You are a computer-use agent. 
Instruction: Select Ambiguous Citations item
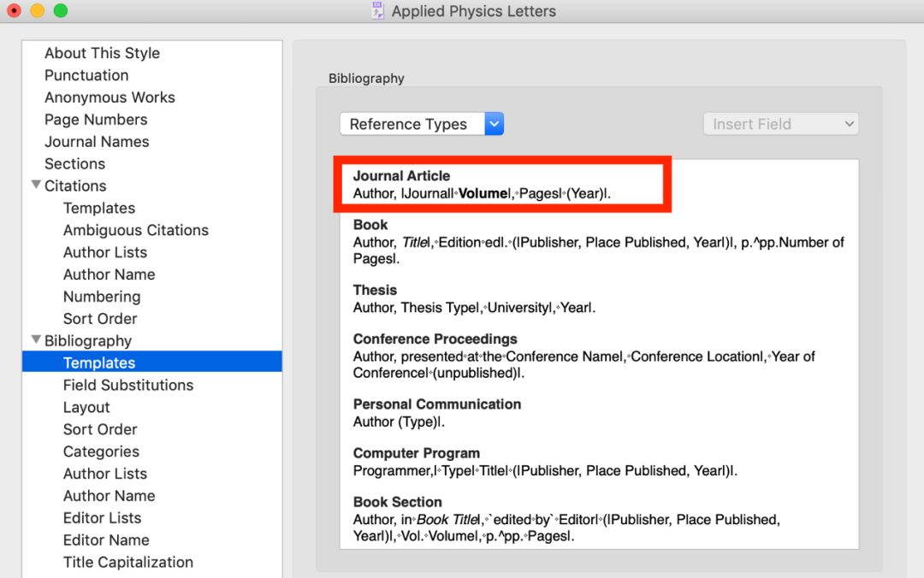pos(135,230)
